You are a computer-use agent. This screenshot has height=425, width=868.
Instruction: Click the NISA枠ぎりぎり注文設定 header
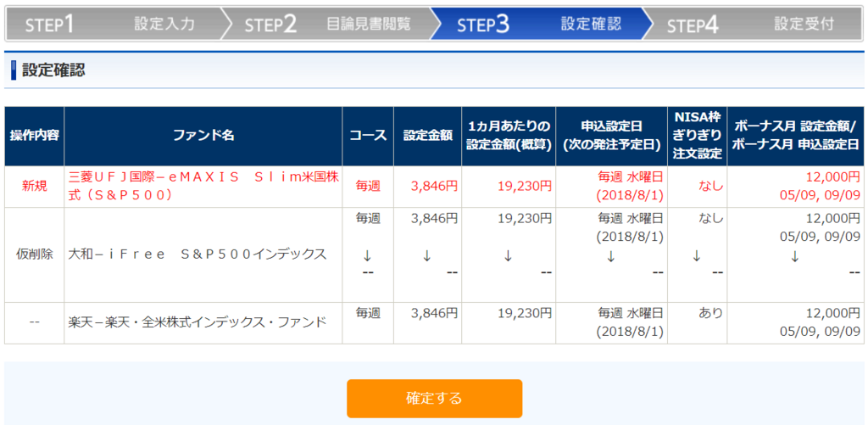[698, 137]
